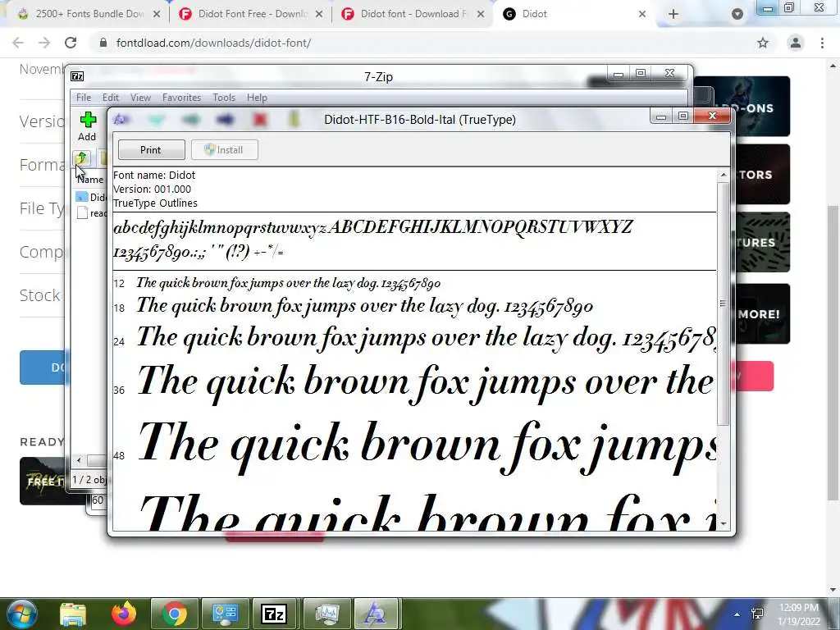Click the Control Panel taskbar icon
Screen dimensions: 840x630
(x=225, y=614)
